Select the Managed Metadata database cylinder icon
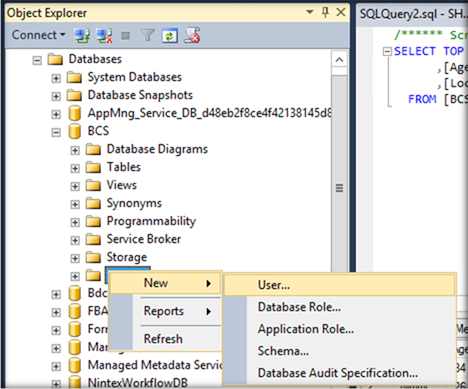 coord(75,365)
